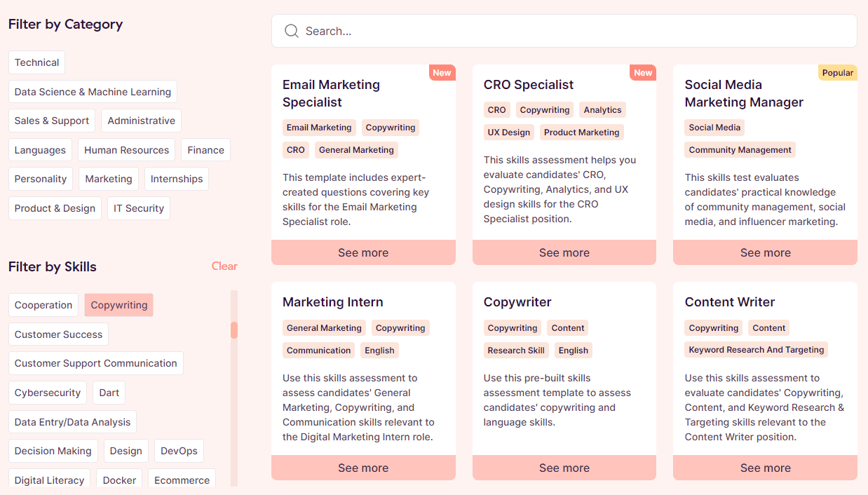This screenshot has width=868, height=495.
Task: Enable the IT Security category filter
Action: (138, 208)
